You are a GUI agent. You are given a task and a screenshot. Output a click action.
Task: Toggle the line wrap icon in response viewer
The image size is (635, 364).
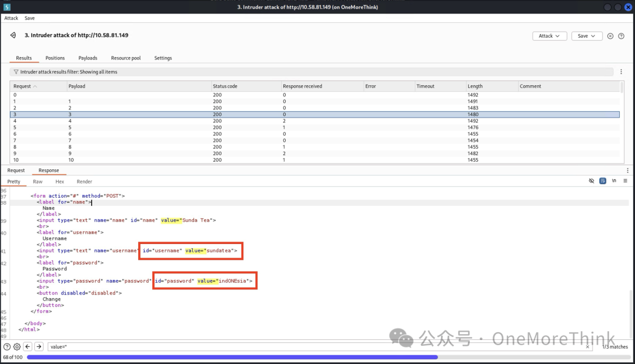[603, 181]
